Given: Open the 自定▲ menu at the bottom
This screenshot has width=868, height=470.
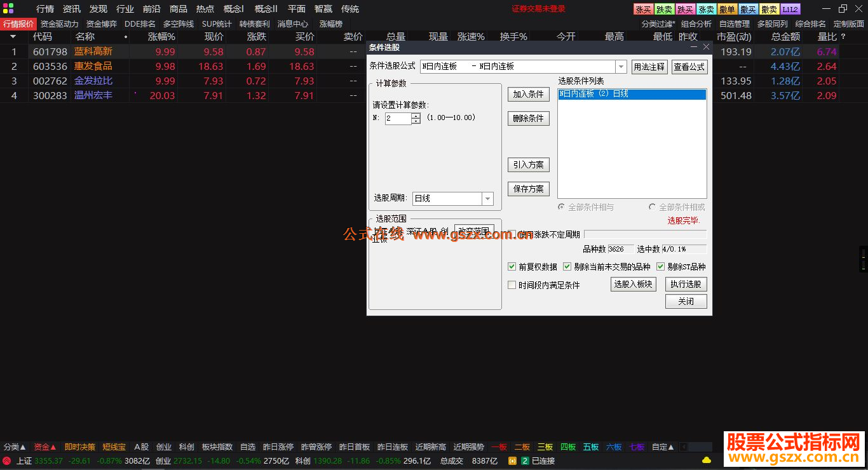Looking at the screenshot, I should 663,447.
